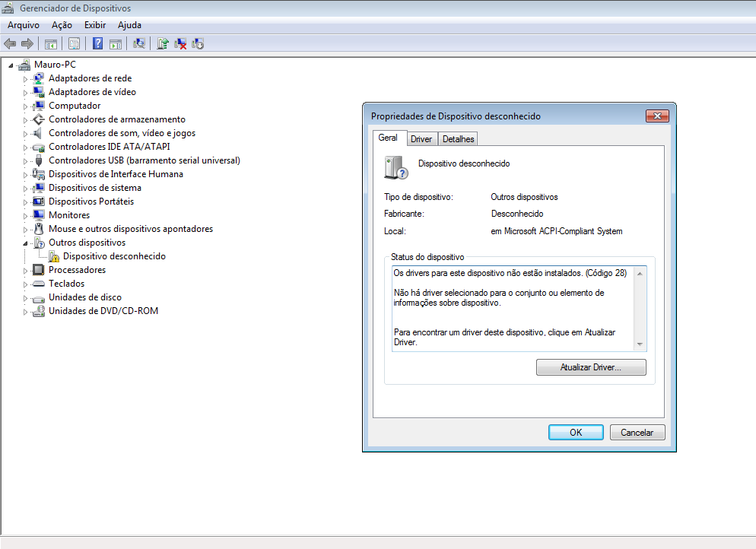Open the Ação menu
The width and height of the screenshot is (756, 549).
coord(62,25)
